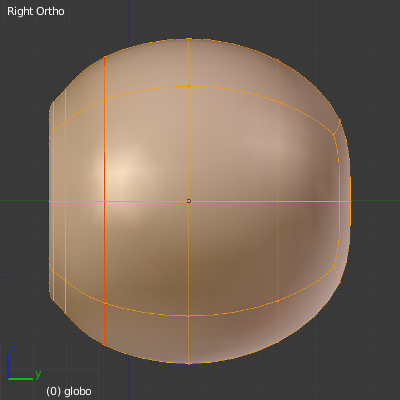Select the vertex where the red edge meets the upper curve
The image size is (400, 400).
104,99
